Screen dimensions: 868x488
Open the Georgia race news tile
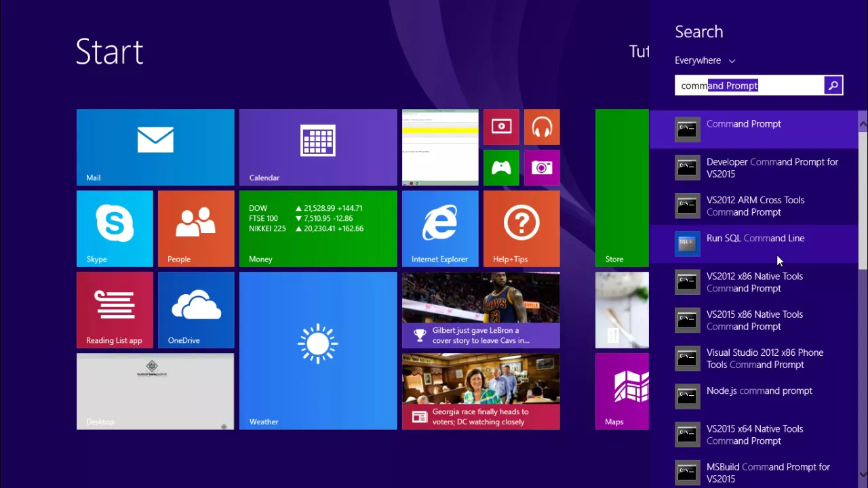(481, 391)
